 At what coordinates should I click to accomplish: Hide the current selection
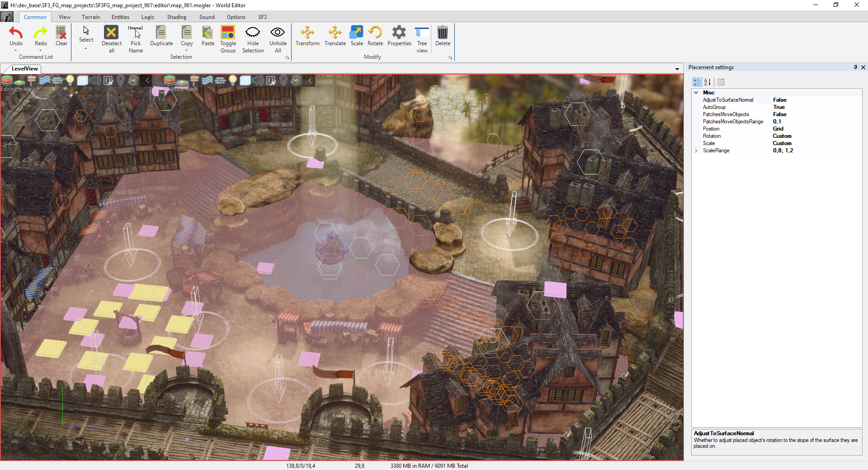coord(253,39)
